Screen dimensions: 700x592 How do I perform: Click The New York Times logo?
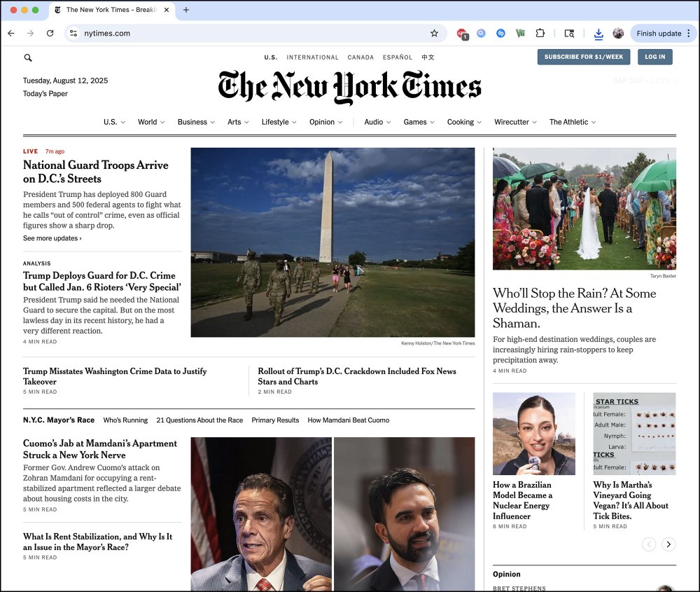pyautogui.click(x=349, y=87)
